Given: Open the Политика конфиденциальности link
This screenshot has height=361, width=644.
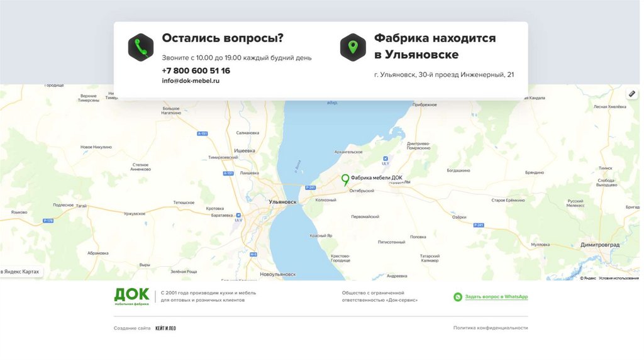Looking at the screenshot, I should pos(491,328).
